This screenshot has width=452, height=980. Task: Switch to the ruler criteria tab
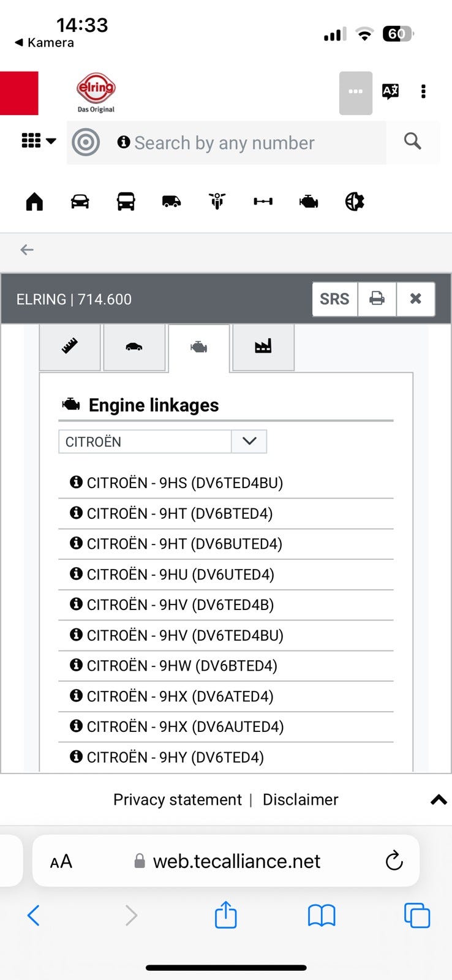70,347
